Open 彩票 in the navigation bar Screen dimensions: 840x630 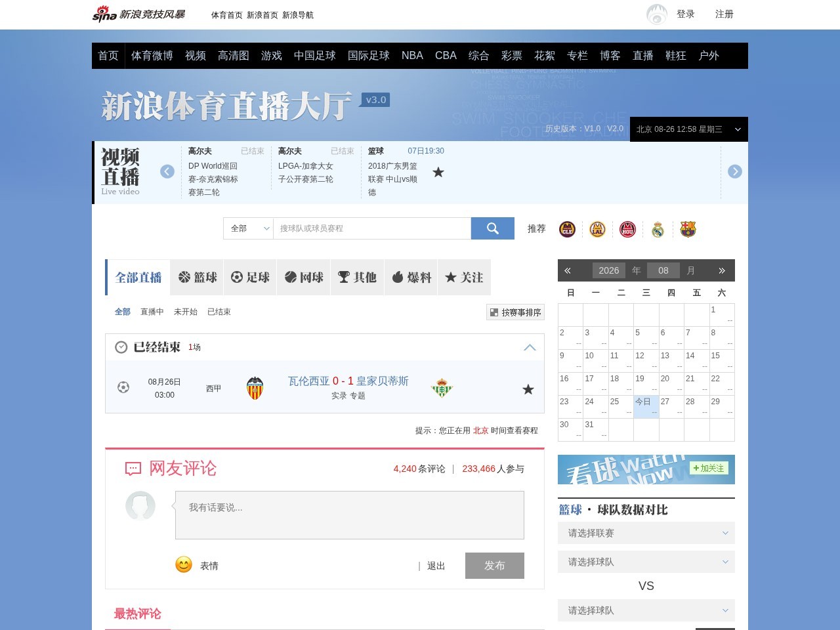(512, 56)
